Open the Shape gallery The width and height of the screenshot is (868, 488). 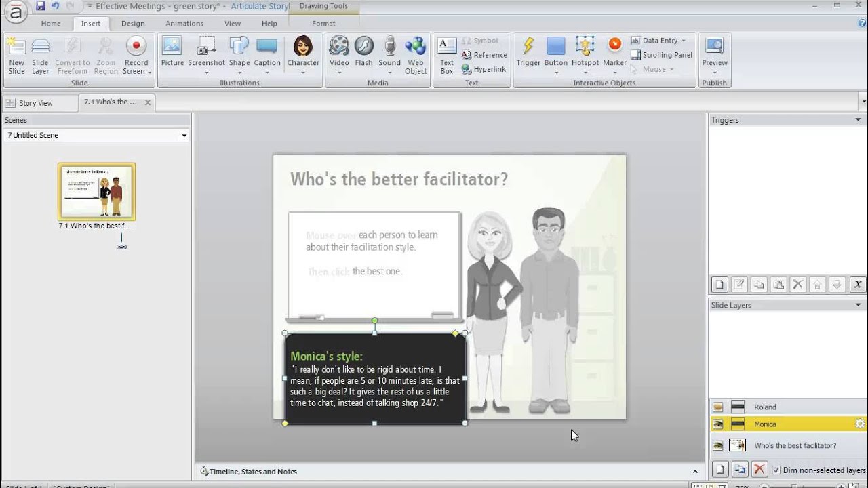pos(239,56)
